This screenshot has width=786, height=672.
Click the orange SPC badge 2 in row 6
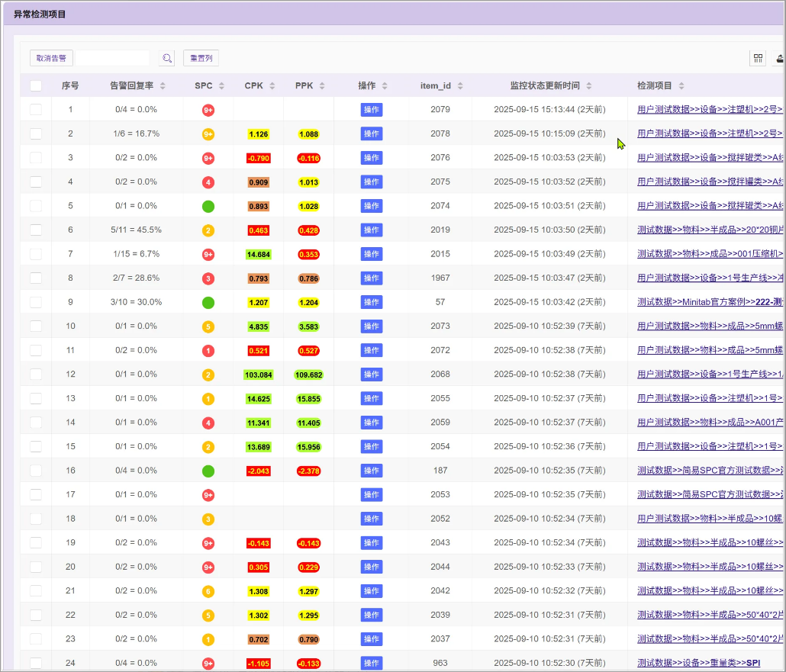coord(208,230)
